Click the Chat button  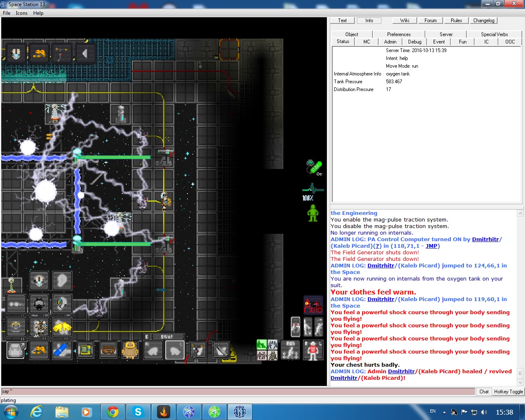tap(484, 392)
